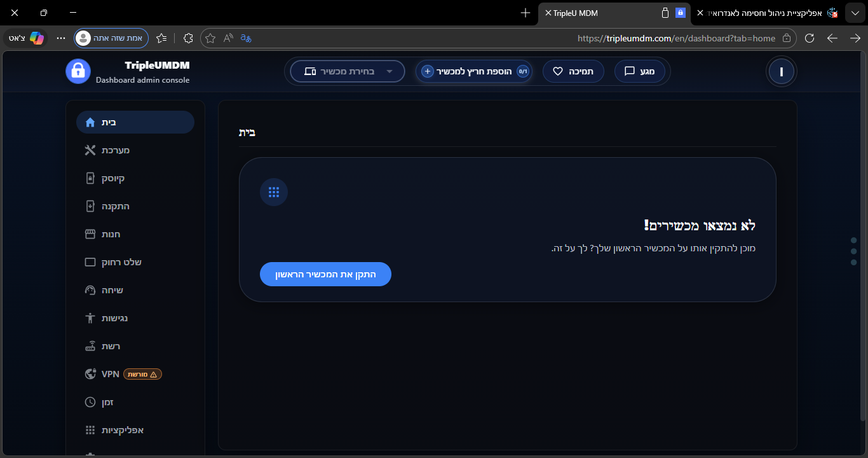Click the תמיכה support button

tap(573, 71)
